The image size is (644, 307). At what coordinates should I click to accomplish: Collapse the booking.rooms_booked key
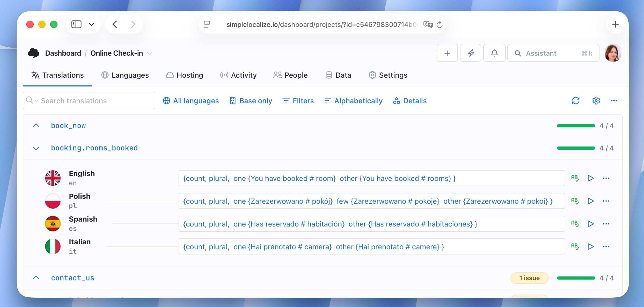(x=36, y=148)
